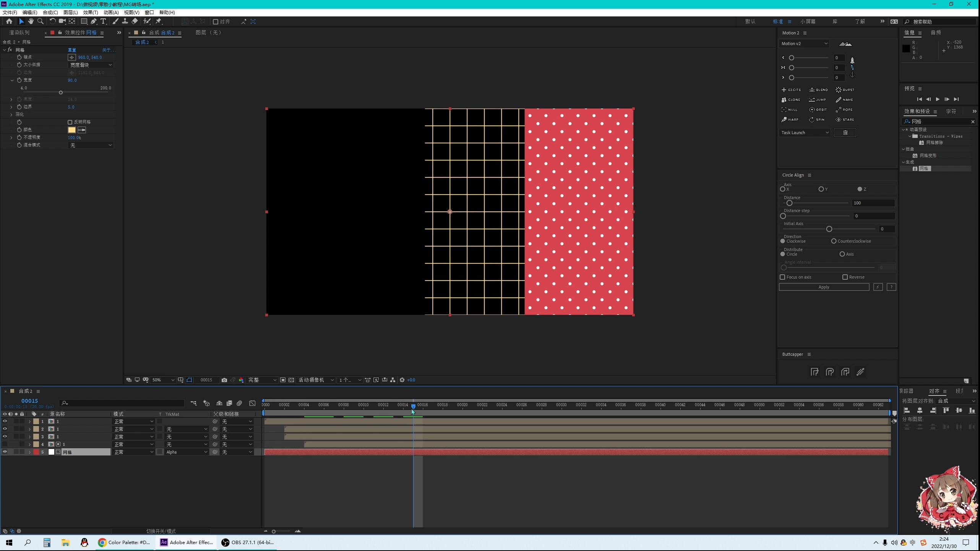Enable the 反转网格 checkbox
Image resolution: width=980 pixels, height=551 pixels.
[x=70, y=122]
